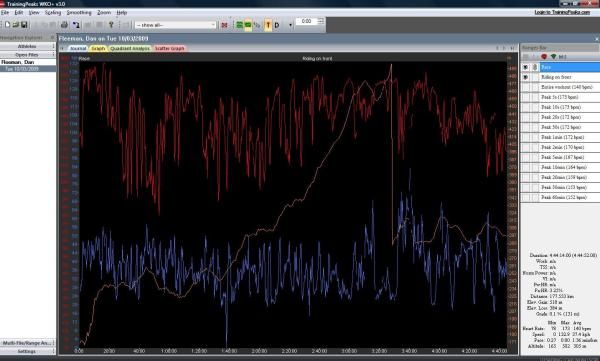Open the Edit menu
Viewport: 600px width, 361px height.
tap(19, 13)
